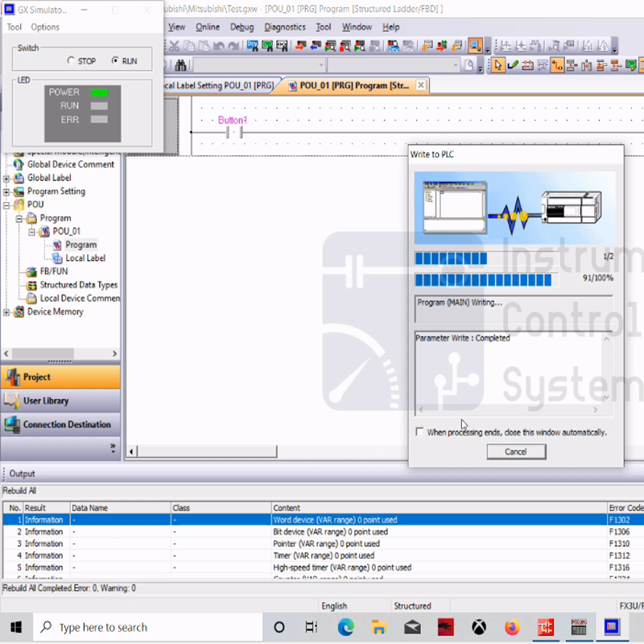
Task: Set simulator switch to STOP
Action: pyautogui.click(x=72, y=61)
